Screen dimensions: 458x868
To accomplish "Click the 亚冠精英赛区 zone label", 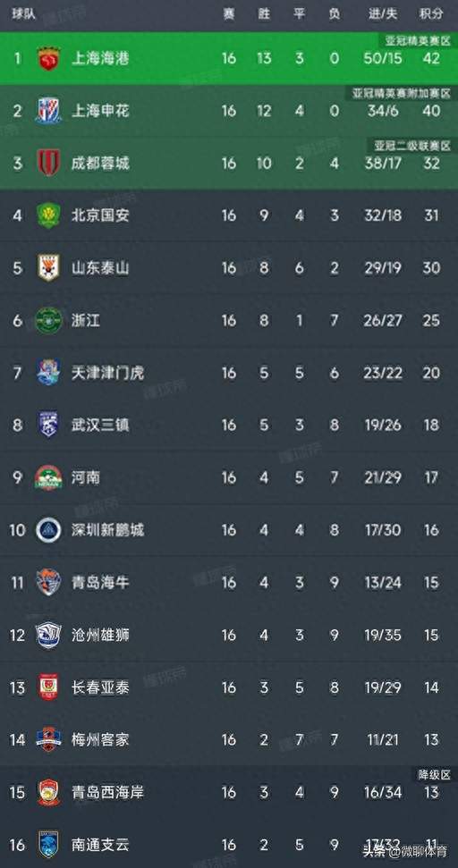I will pyautogui.click(x=418, y=40).
